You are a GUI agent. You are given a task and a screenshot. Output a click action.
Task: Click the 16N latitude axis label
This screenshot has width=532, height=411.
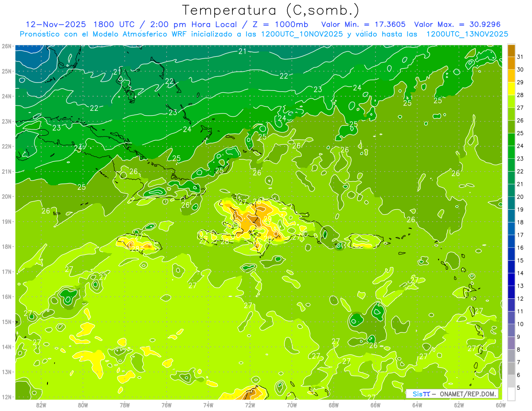coord(7,297)
